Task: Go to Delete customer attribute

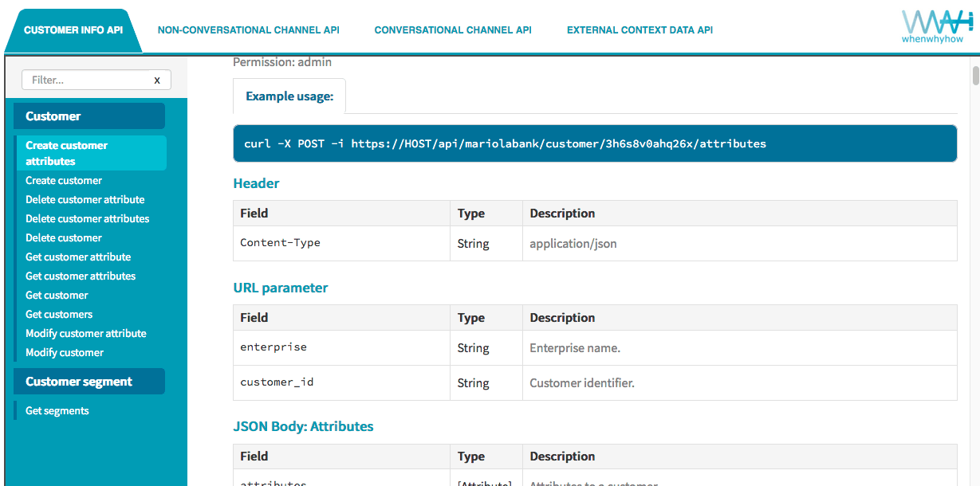Action: pos(85,200)
